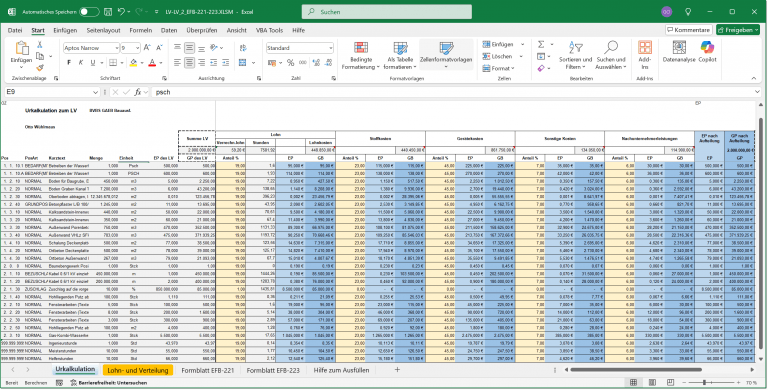The width and height of the screenshot is (768, 390).
Task: Increase font size with the larger A icon
Action: tap(148, 48)
